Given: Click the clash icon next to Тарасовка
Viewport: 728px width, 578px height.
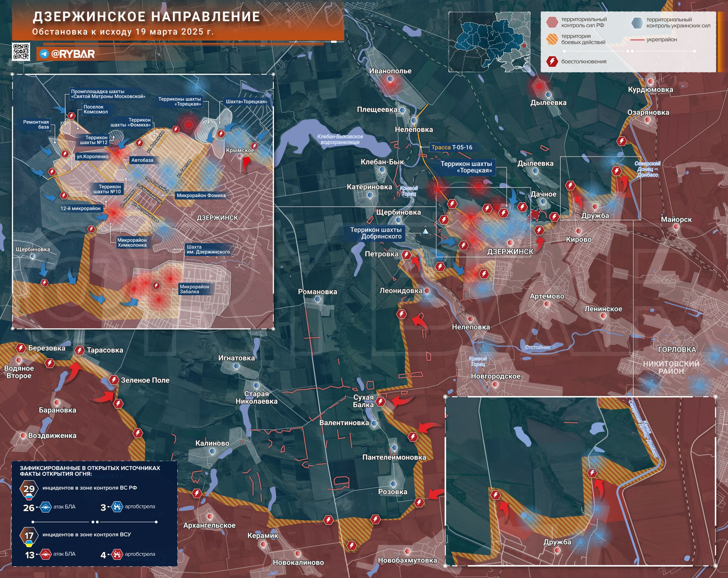Looking at the screenshot, I should click(x=80, y=351).
